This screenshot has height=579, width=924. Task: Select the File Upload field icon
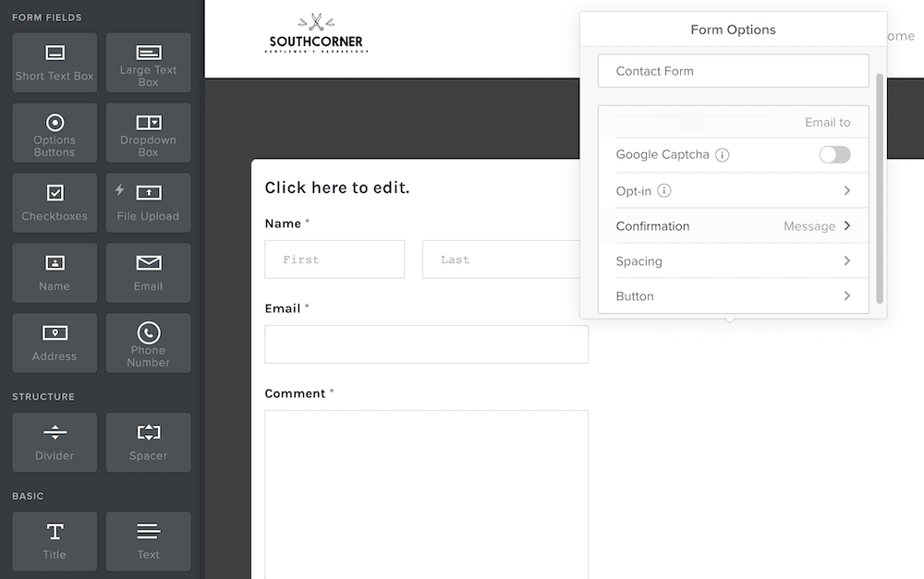[x=148, y=202]
